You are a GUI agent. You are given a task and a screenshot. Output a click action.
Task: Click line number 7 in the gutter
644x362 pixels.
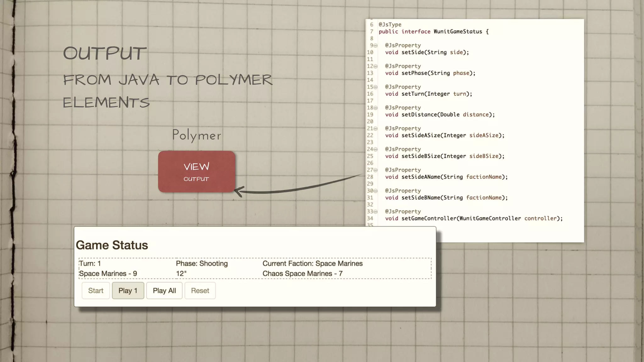(371, 31)
